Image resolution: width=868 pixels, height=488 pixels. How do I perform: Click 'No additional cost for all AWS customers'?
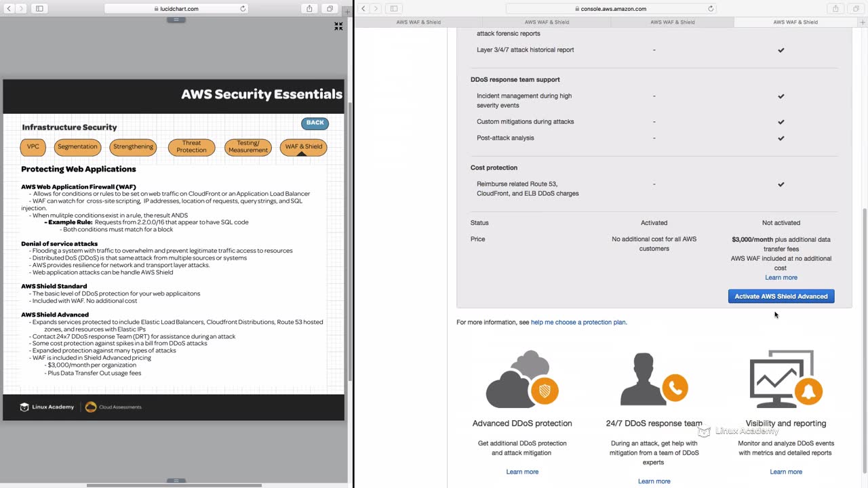[654, 243]
